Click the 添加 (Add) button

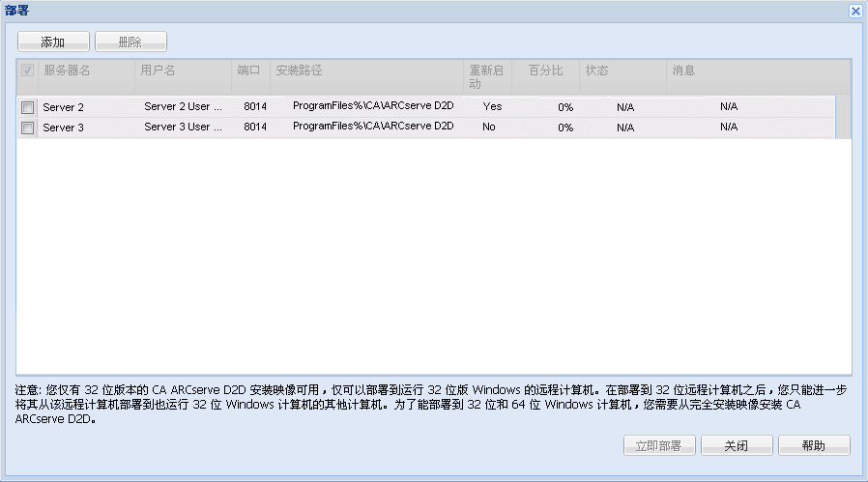coord(53,43)
